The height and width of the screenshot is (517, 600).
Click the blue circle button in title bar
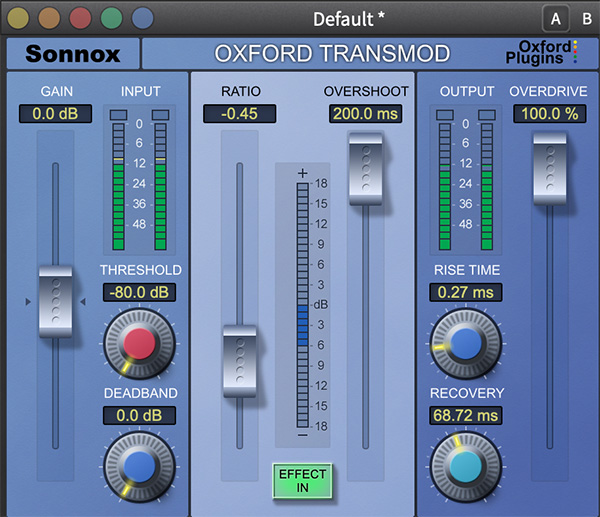pyautogui.click(x=143, y=18)
